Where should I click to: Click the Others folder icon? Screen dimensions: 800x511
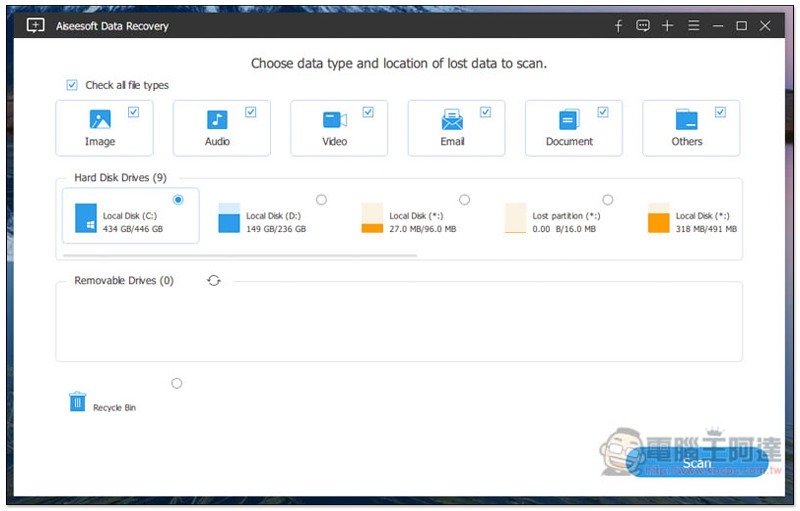[x=686, y=120]
